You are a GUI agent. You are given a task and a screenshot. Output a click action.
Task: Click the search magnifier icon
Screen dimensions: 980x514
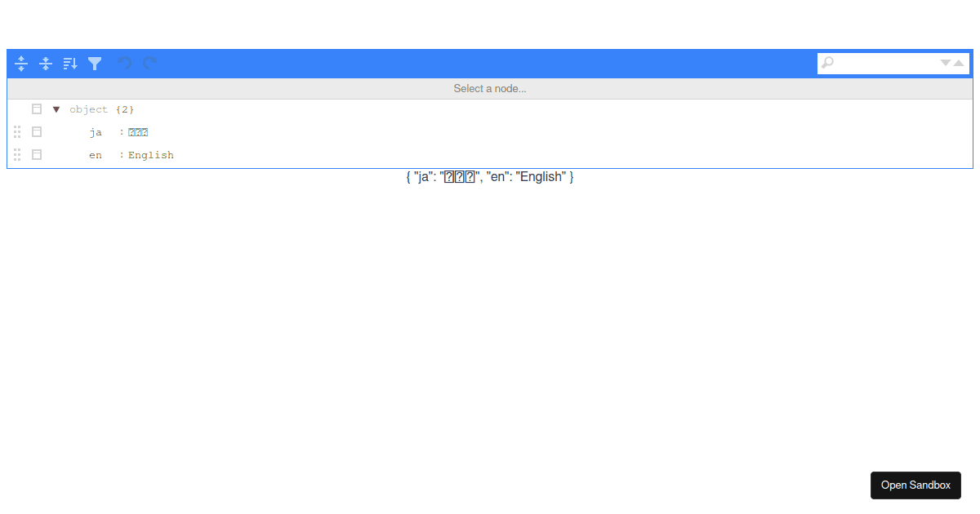(828, 63)
